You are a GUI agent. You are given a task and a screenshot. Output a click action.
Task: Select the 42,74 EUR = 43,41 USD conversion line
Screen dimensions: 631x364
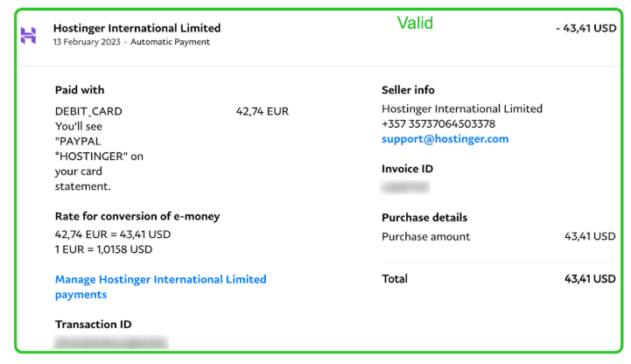(112, 234)
